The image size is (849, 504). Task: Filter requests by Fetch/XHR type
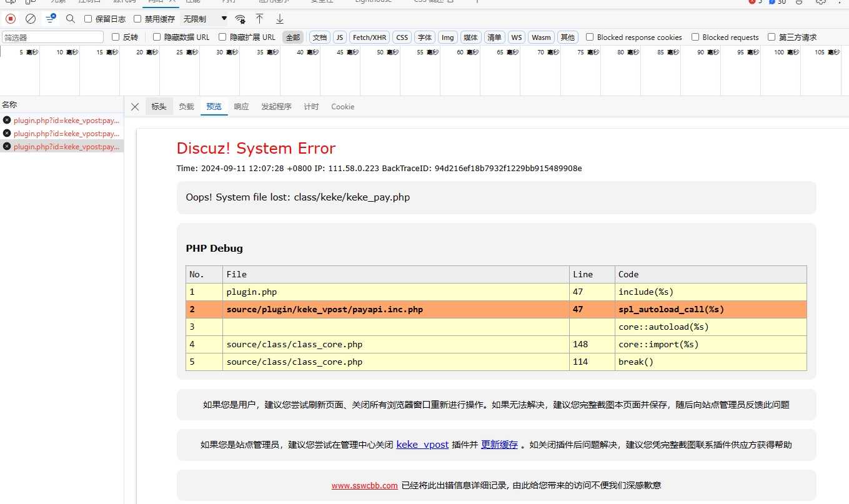pyautogui.click(x=370, y=37)
